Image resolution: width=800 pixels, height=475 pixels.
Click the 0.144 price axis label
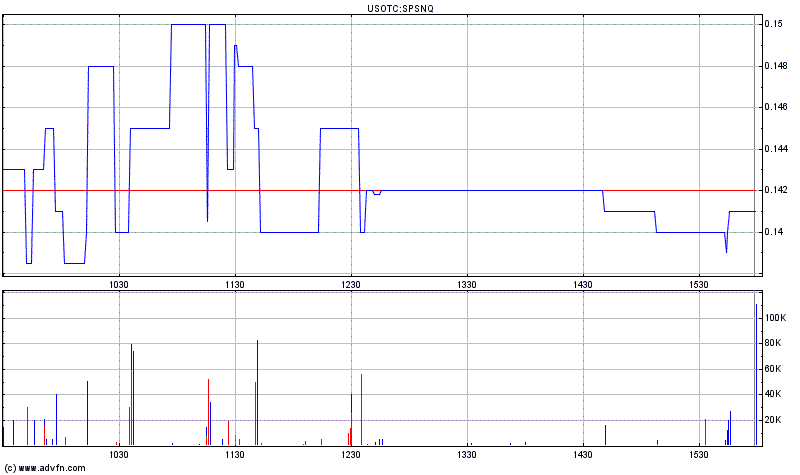pos(776,149)
